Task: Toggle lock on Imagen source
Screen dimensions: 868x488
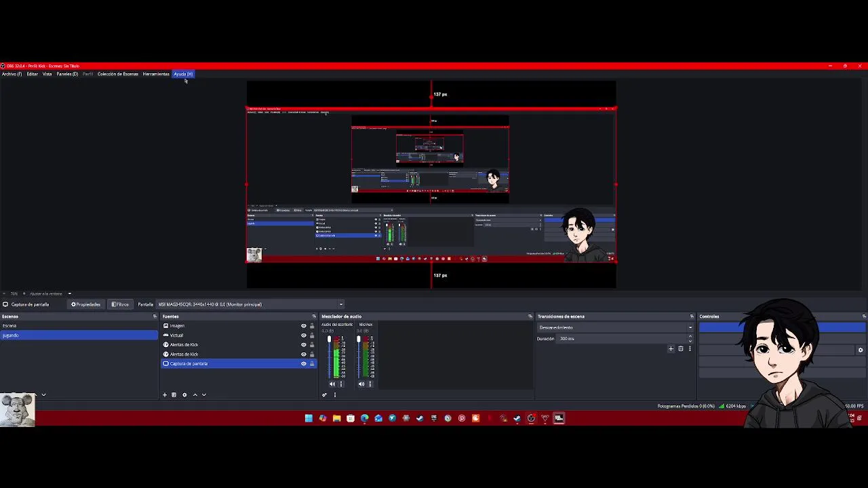Action: point(312,326)
